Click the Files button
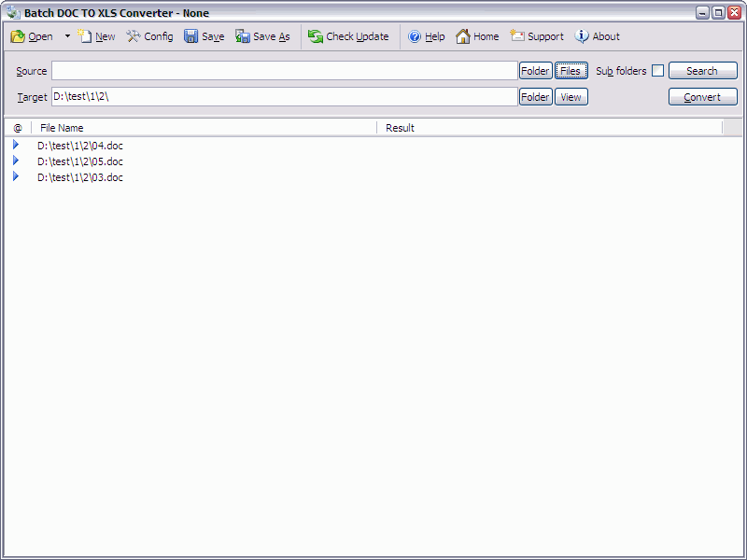The image size is (747, 560). (x=571, y=71)
